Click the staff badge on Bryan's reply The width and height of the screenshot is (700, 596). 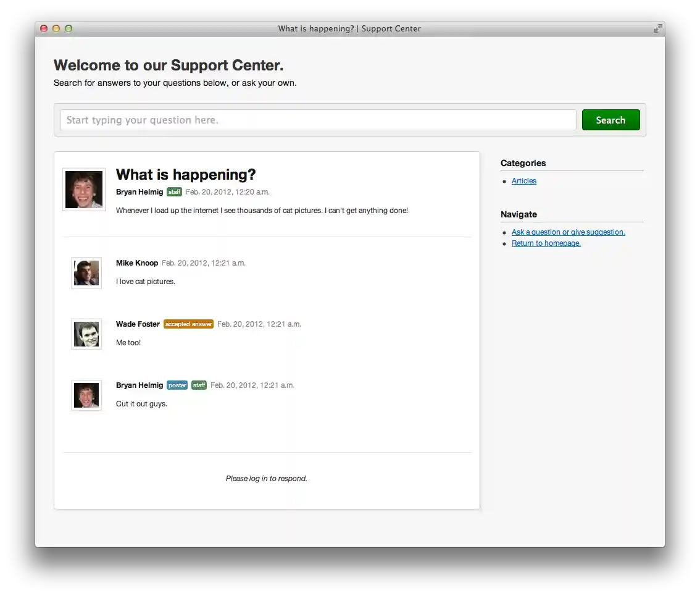[x=199, y=385]
